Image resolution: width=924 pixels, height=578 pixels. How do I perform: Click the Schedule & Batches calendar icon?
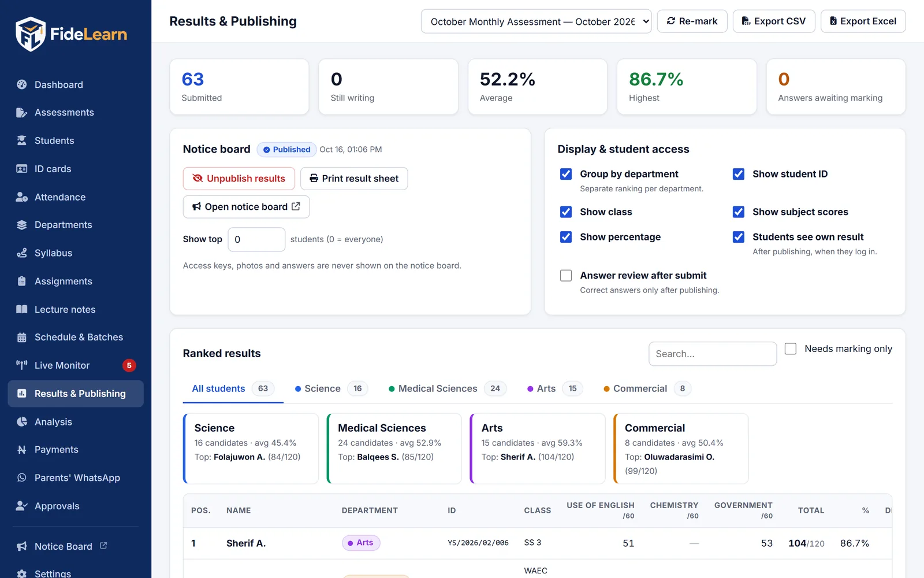pos(22,338)
